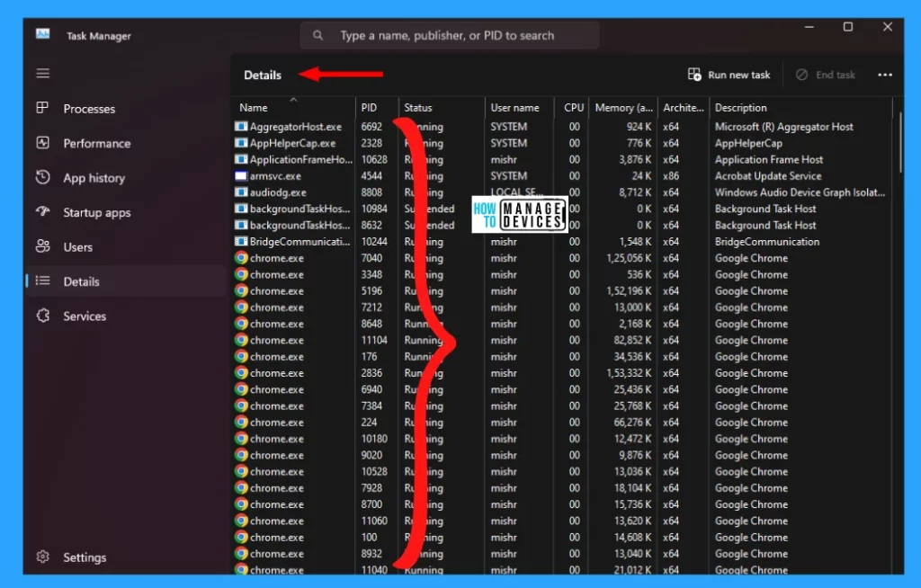Click SYSTEM user for AggregatorHost.exe
The height and width of the screenshot is (588, 921).
509,126
